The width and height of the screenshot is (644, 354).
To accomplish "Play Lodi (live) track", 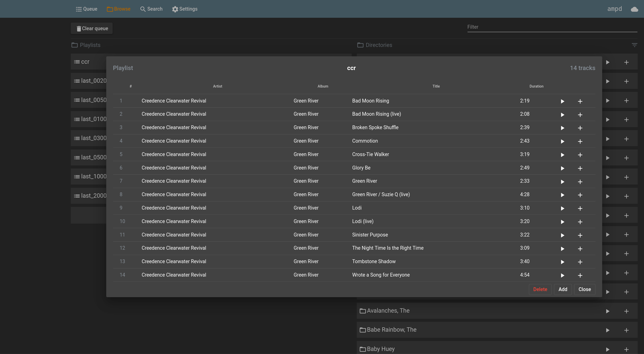I will coord(562,222).
